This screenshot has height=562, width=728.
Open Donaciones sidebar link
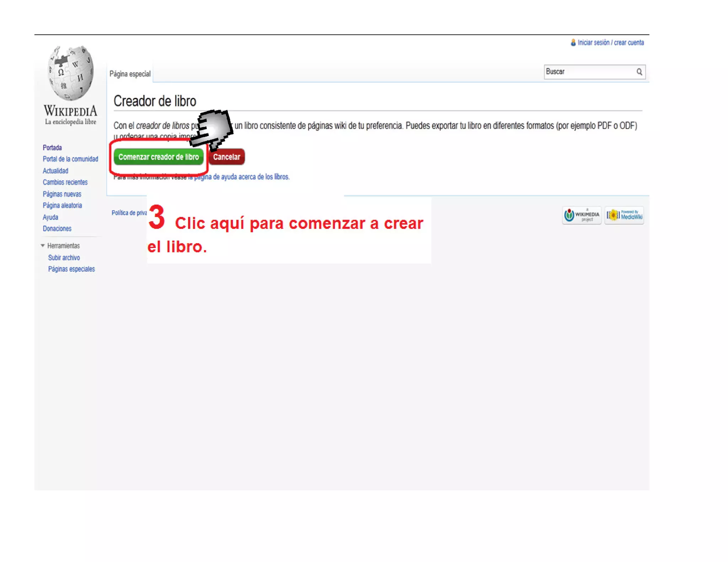coord(57,228)
